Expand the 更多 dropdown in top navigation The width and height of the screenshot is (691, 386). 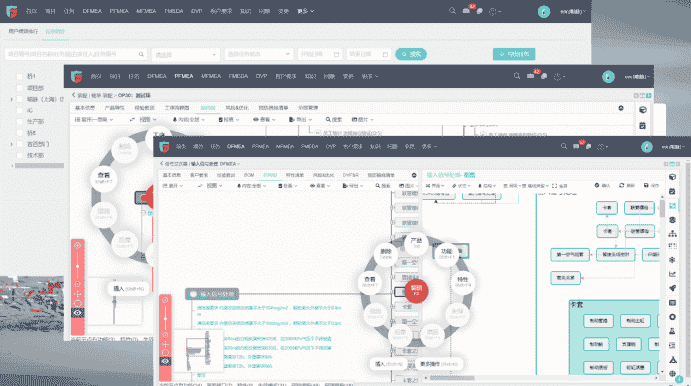[x=305, y=11]
